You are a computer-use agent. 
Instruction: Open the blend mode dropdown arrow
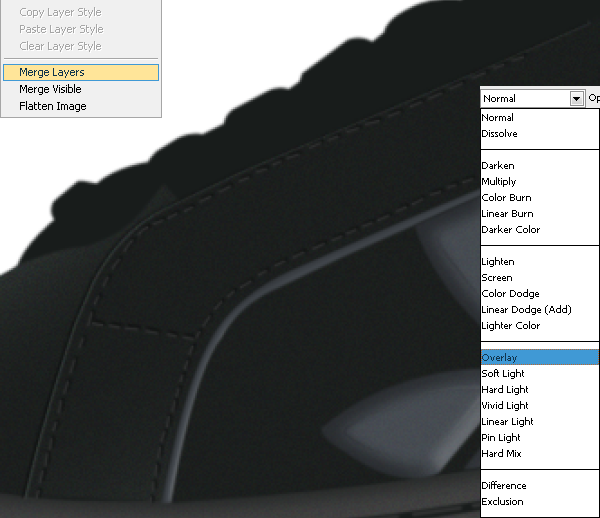pos(576,99)
